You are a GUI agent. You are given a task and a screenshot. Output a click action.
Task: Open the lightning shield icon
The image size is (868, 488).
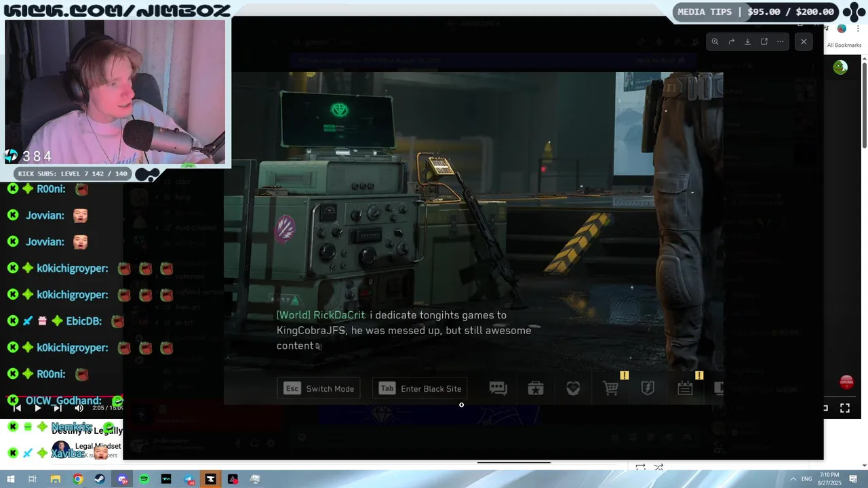pos(648,388)
